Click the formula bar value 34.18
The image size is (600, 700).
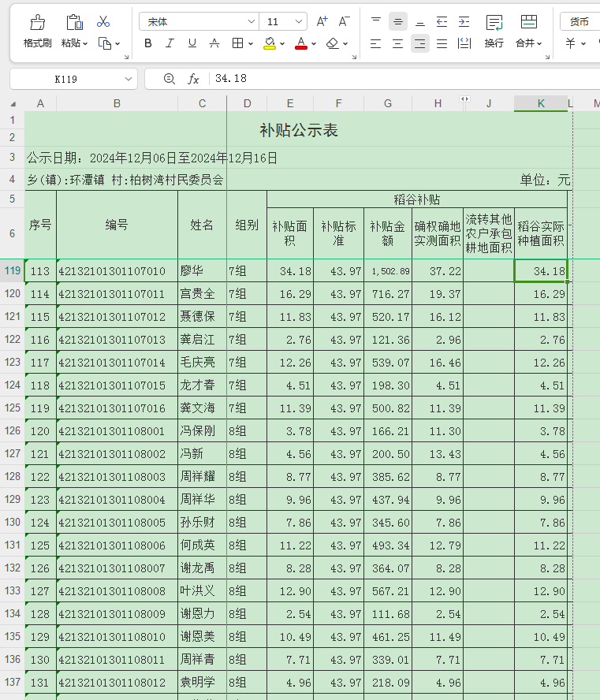(x=231, y=79)
